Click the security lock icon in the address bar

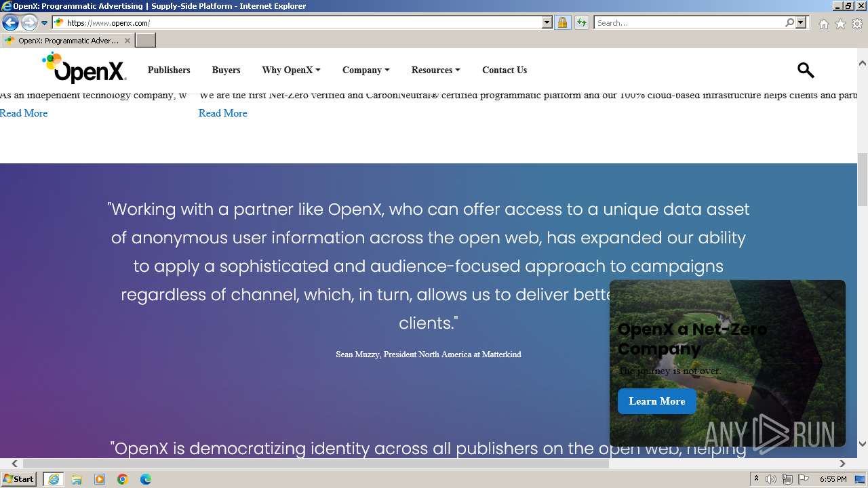(x=562, y=22)
